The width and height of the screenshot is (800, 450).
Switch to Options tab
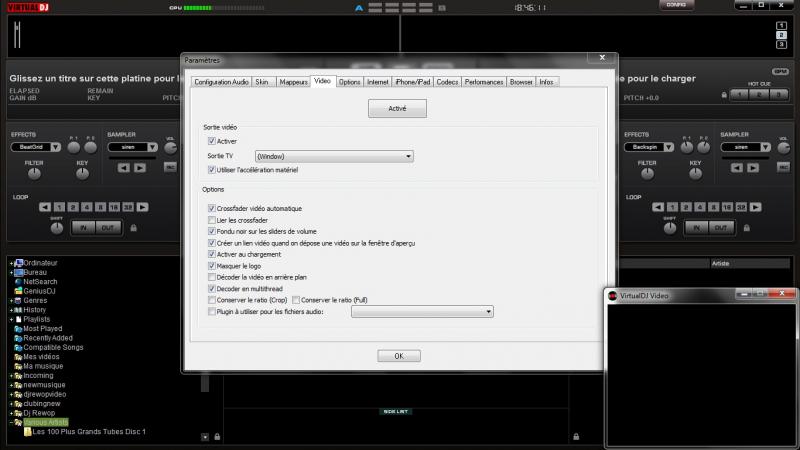pos(349,82)
